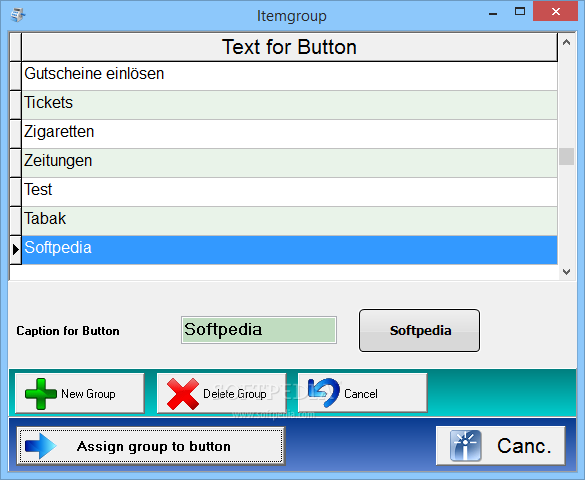The width and height of the screenshot is (585, 480).
Task: Select the Zigaretten row
Action: pyautogui.click(x=290, y=134)
